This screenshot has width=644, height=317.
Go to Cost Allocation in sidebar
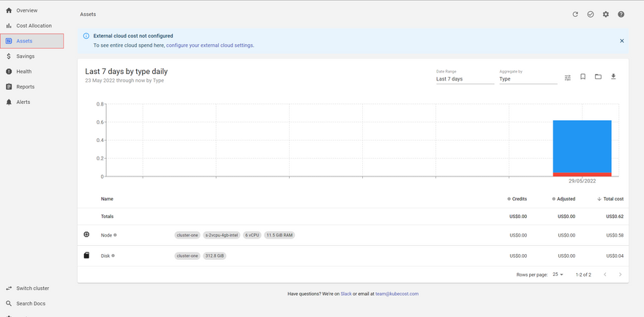(x=34, y=26)
